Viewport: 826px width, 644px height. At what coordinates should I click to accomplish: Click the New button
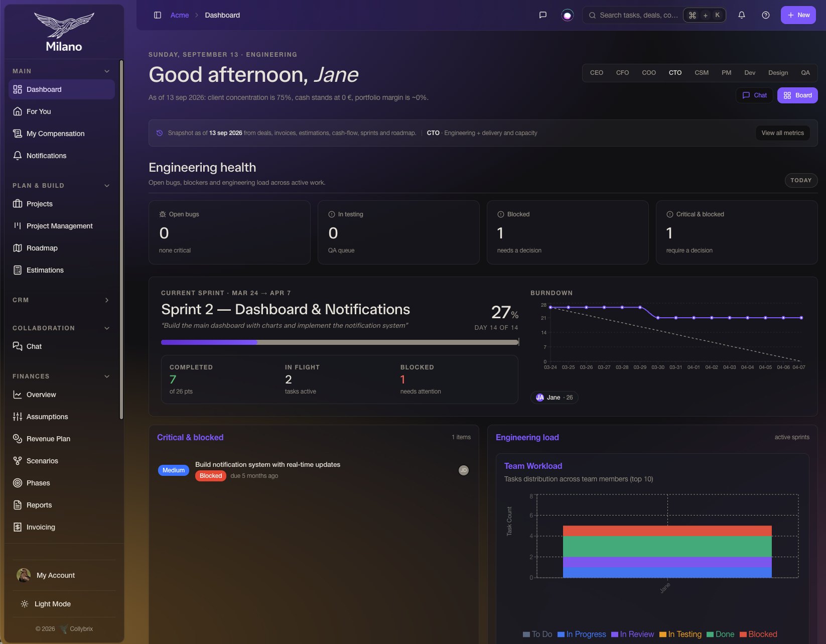click(x=798, y=15)
